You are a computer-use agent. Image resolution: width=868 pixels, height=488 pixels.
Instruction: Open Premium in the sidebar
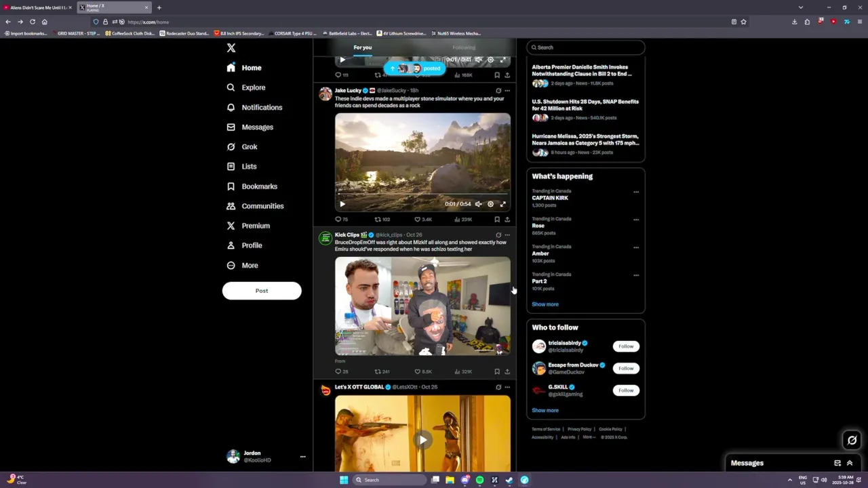(x=248, y=226)
